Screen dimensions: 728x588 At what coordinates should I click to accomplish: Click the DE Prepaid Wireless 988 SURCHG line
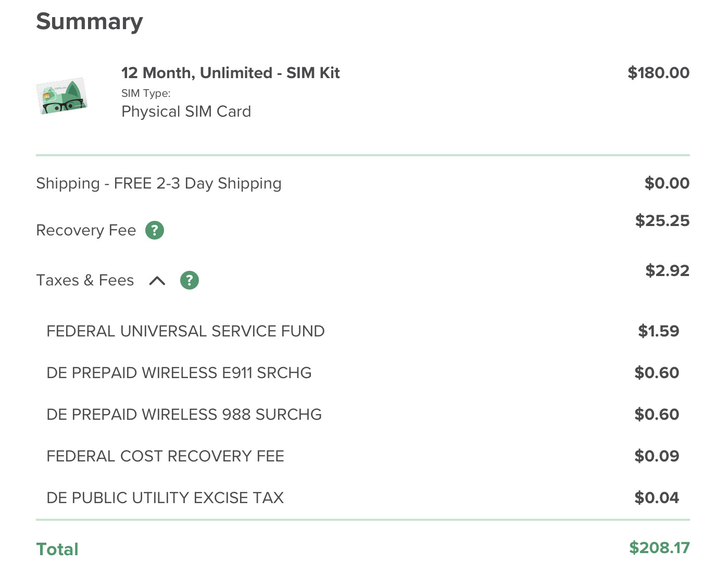(184, 415)
